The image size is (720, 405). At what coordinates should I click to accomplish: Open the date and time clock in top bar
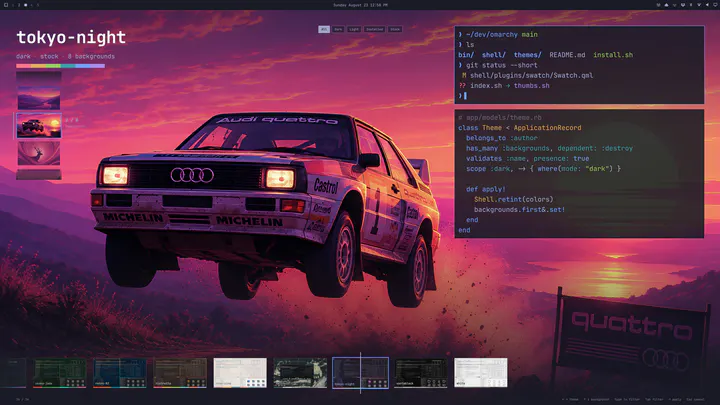360,5
